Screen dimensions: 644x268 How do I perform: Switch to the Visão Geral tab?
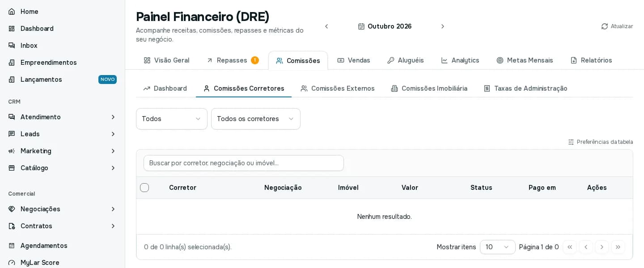[x=167, y=60]
